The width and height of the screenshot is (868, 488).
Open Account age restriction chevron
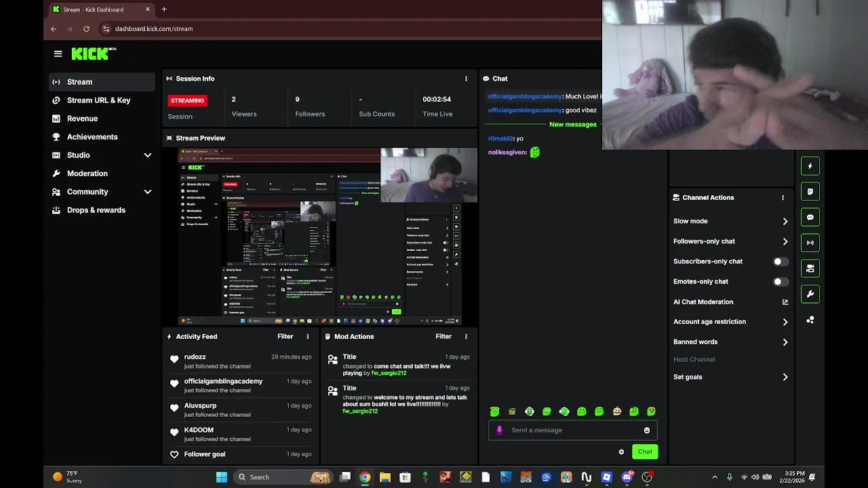(785, 323)
